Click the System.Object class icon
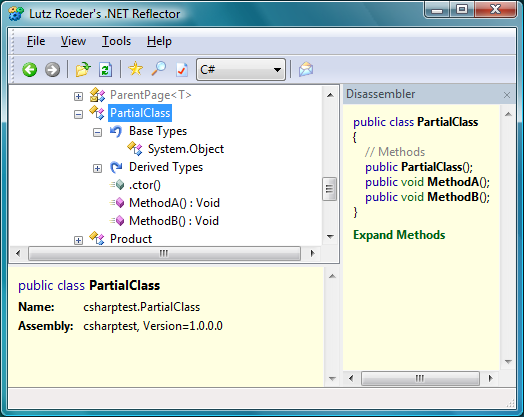Screen dimensions: 524x417 click(135, 149)
